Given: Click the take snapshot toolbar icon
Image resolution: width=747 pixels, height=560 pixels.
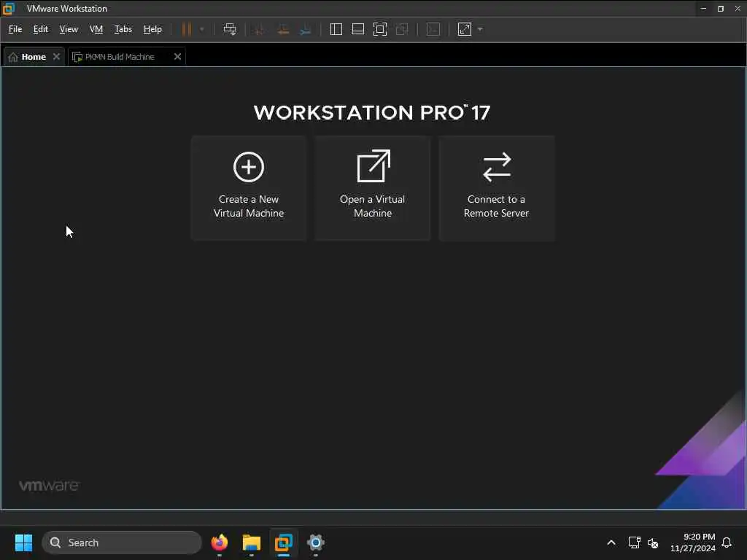Looking at the screenshot, I should coord(260,29).
